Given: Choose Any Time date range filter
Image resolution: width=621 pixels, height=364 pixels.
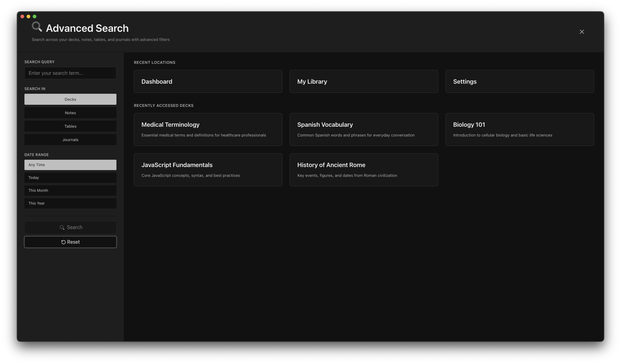Looking at the screenshot, I should [x=70, y=165].
